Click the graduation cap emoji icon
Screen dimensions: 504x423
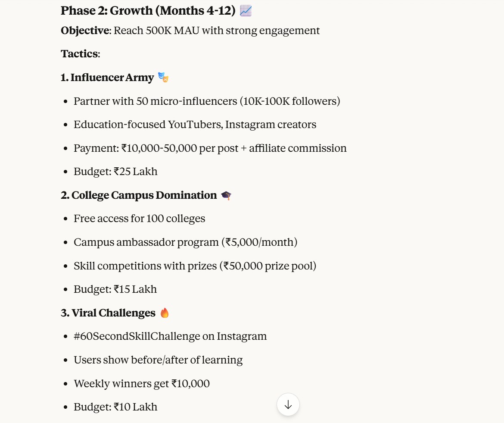[x=226, y=195]
